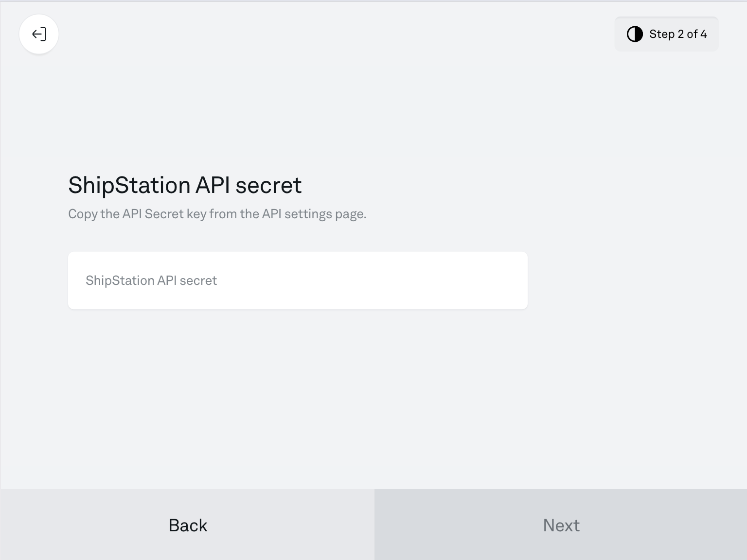747x560 pixels.
Task: Return to the previous step with Back
Action: point(188,525)
